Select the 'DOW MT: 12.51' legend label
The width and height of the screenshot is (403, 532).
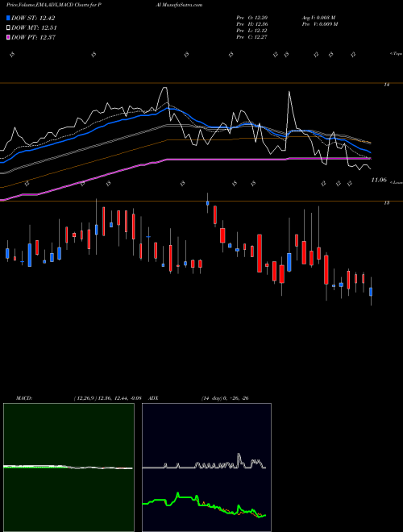point(34,28)
